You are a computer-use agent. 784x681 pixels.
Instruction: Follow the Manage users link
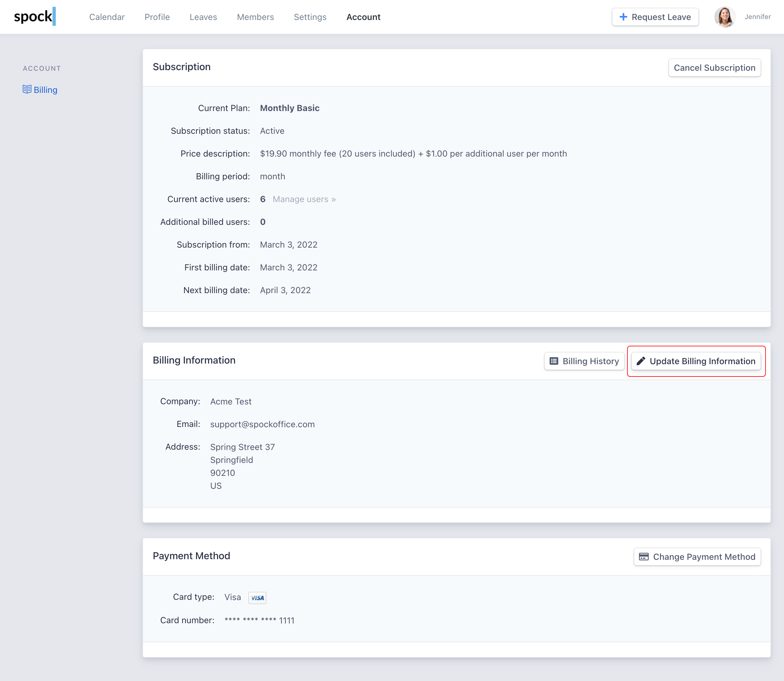(x=304, y=199)
